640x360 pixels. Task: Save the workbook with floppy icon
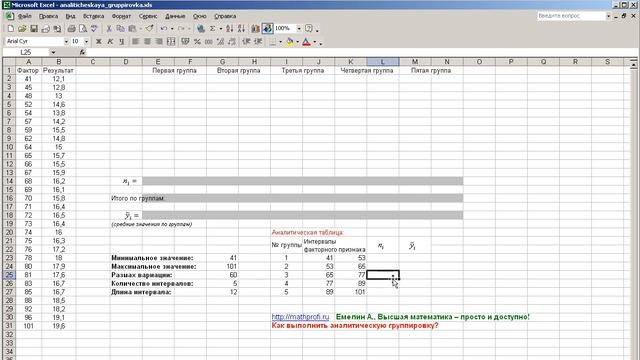pos(34,29)
